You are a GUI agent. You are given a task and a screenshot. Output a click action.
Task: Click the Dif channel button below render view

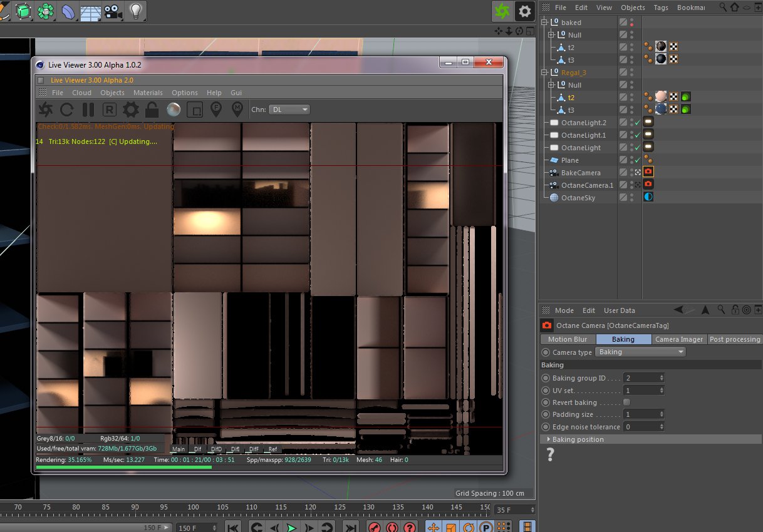(198, 449)
